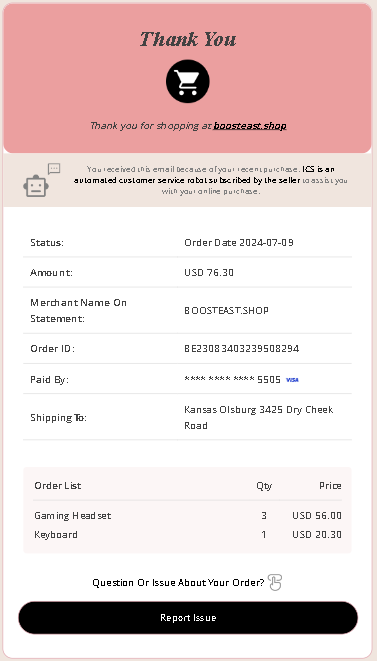Viewport: 377px width, 661px height.
Task: Click the Visa card logo
Action: 292,380
